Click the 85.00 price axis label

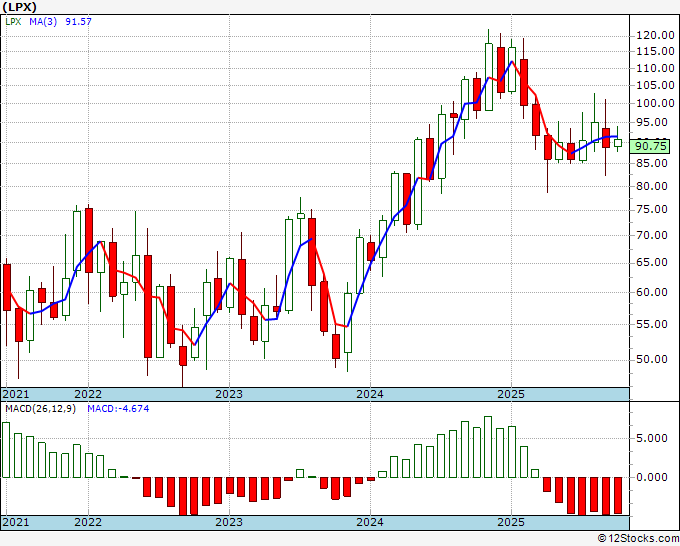click(652, 163)
